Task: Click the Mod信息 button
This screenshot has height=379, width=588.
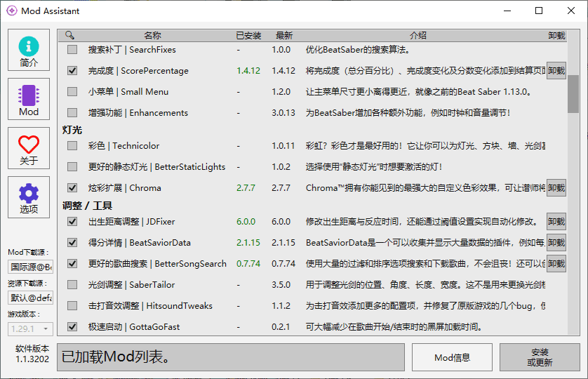Action: 453,357
